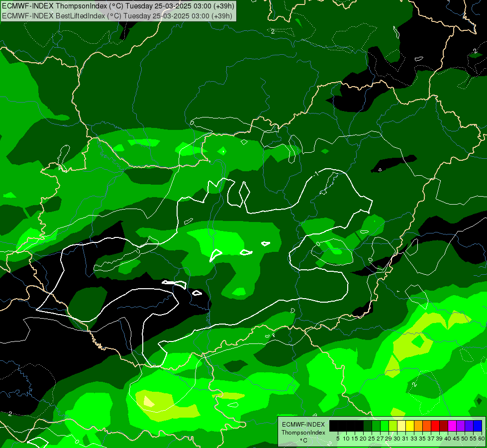Click the legend tick value 35
Image resolution: width=487 pixels, height=448 pixels.
point(422,439)
